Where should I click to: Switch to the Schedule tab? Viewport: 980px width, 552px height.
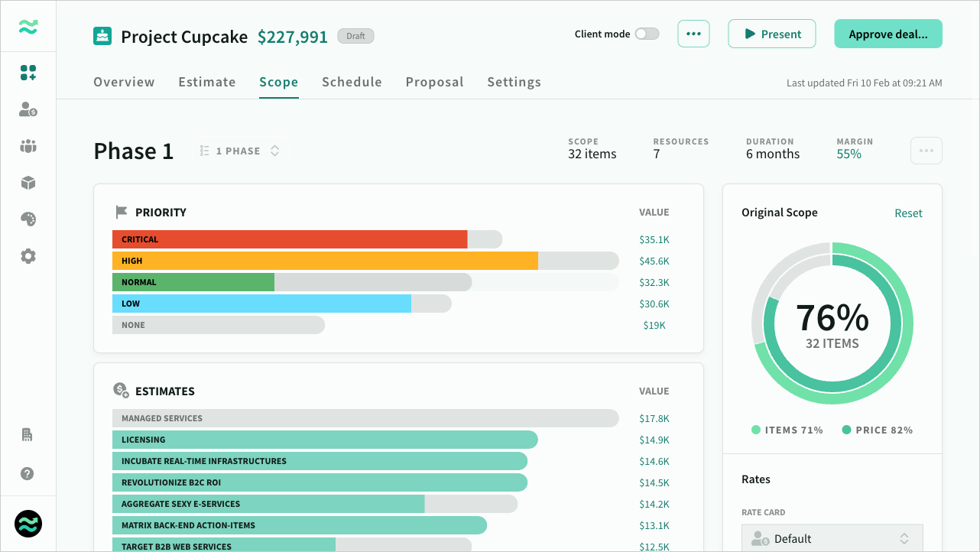[352, 82]
